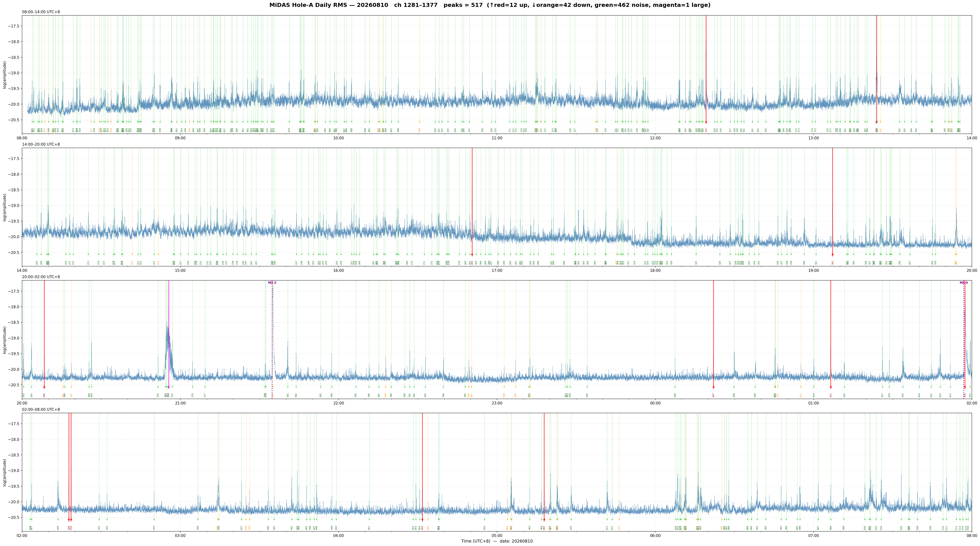Click the red up-peak marker numbered 465
The image size is (980, 546).
544,519
